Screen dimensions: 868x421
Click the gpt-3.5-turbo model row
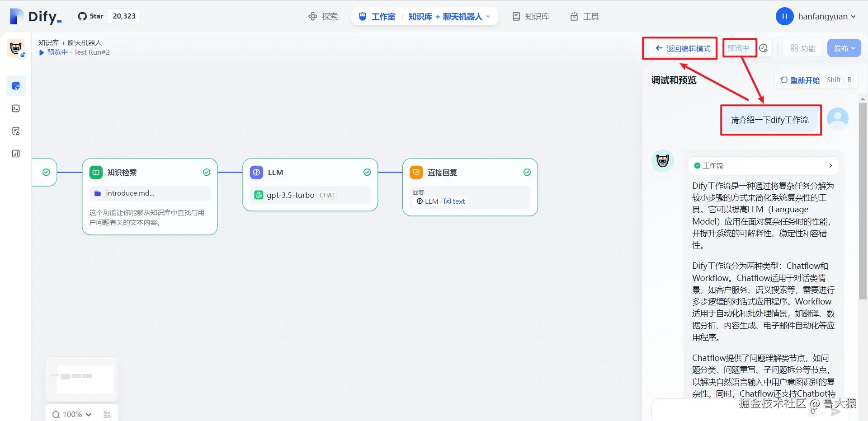click(310, 195)
